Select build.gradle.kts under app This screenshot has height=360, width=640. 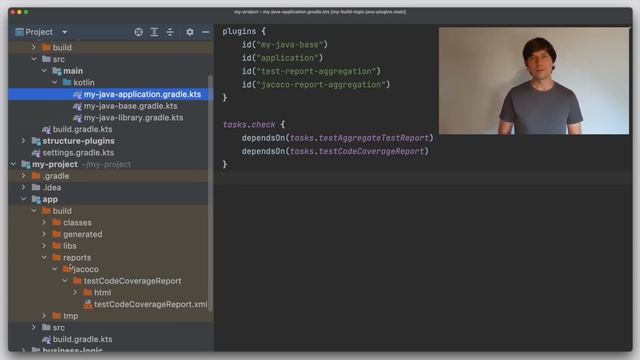pos(82,339)
